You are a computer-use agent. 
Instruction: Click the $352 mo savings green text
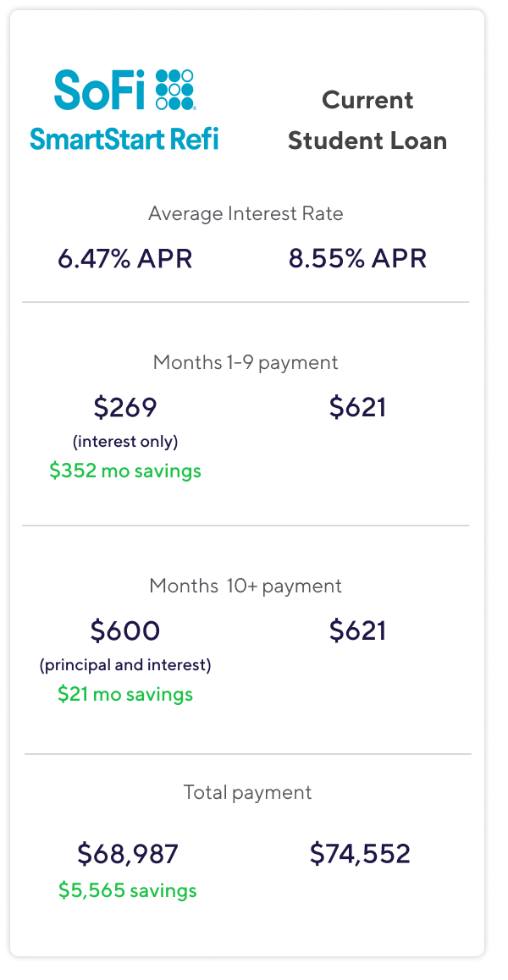[x=125, y=471]
